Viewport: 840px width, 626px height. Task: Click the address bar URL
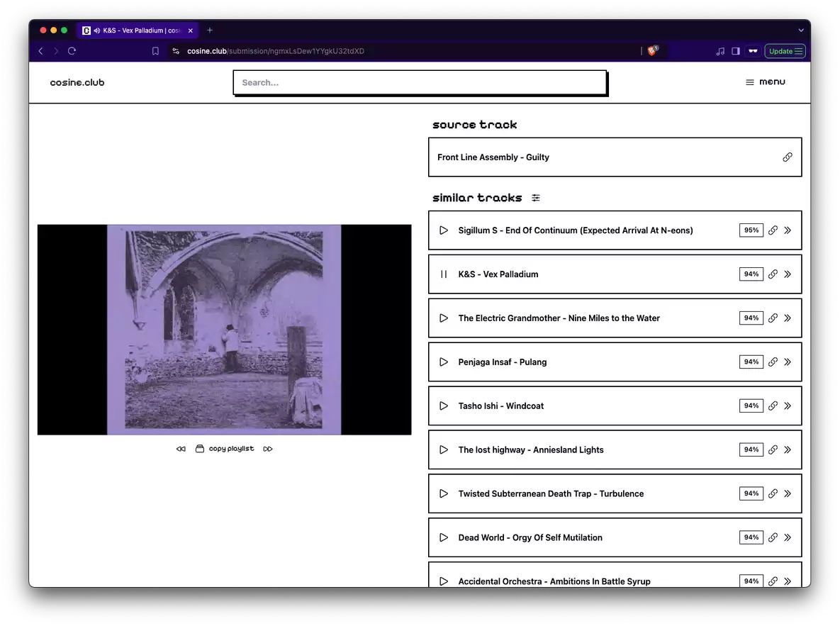click(275, 51)
